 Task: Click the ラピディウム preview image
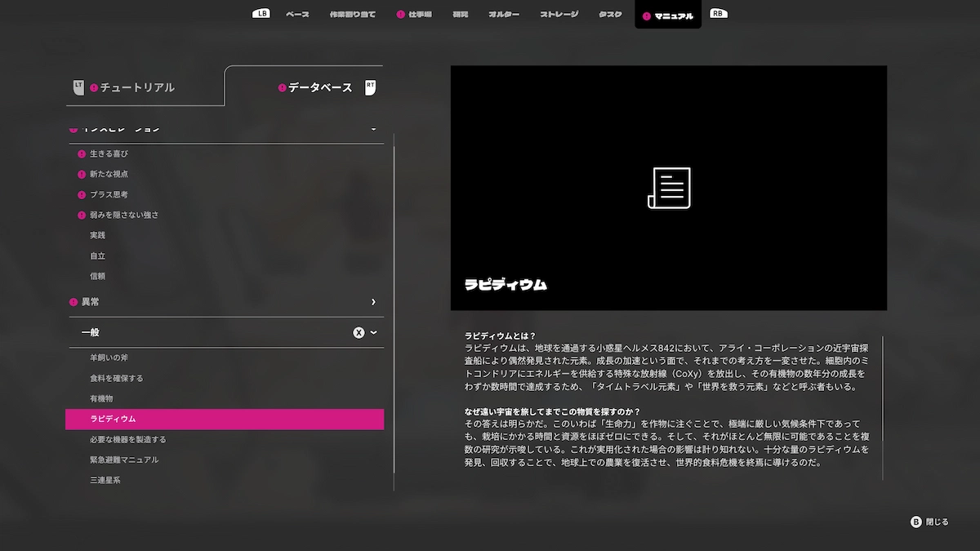point(669,188)
